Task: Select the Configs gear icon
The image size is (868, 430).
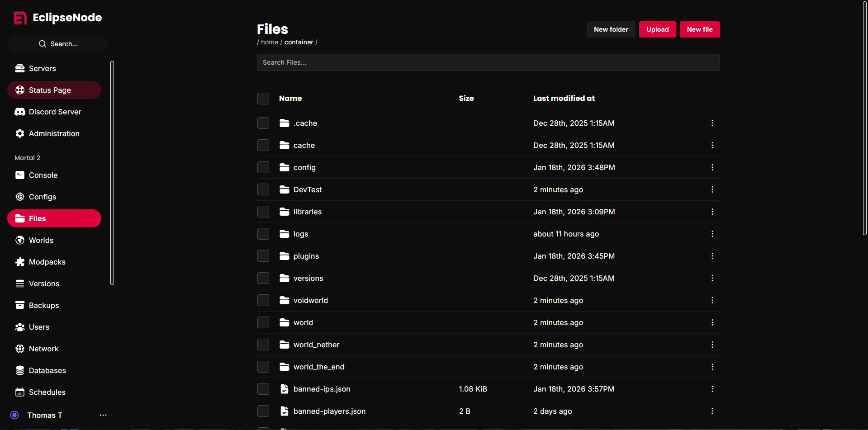Action: [x=20, y=197]
